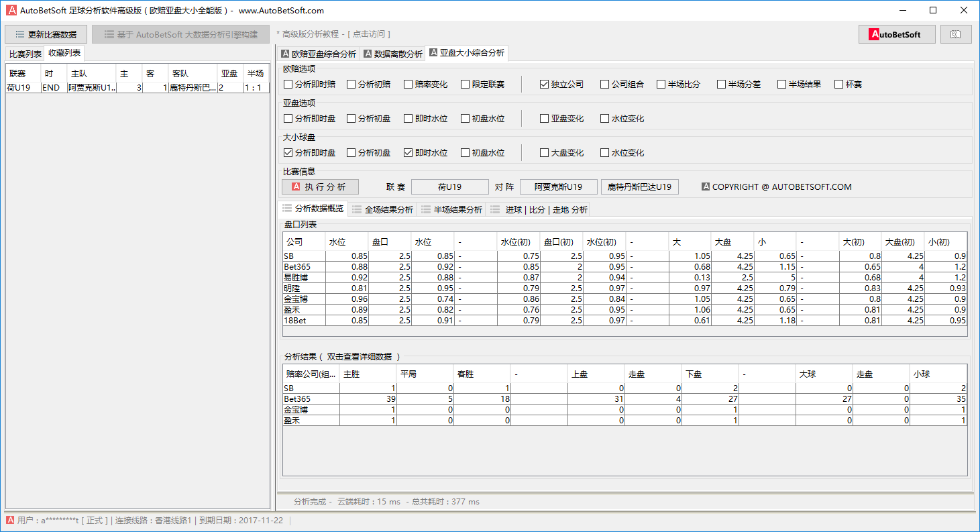This screenshot has height=532, width=980.
Task: Click the 阿贾克斯U19 team button
Action: pyautogui.click(x=558, y=187)
